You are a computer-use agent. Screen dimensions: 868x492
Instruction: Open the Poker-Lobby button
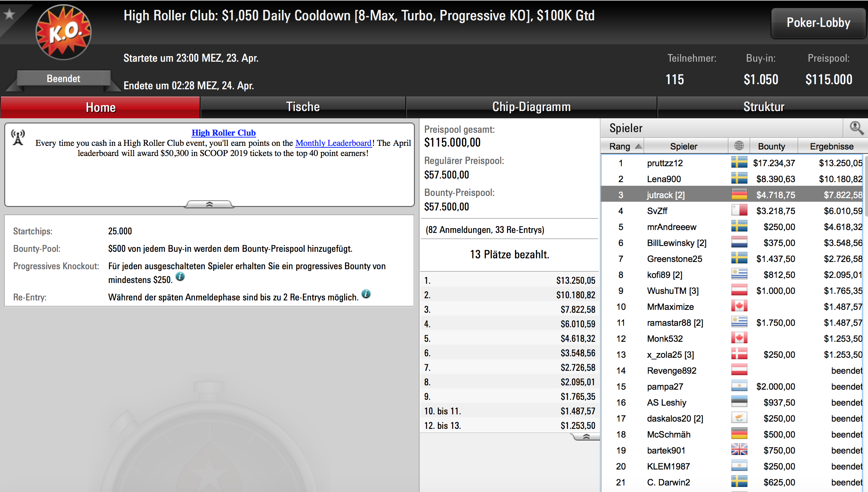point(818,23)
